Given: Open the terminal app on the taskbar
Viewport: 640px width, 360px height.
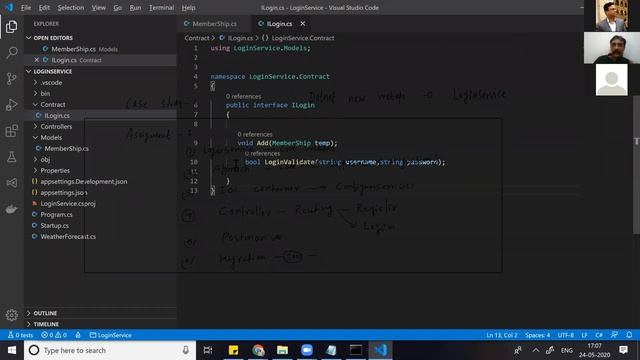Looking at the screenshot, I should [x=356, y=350].
